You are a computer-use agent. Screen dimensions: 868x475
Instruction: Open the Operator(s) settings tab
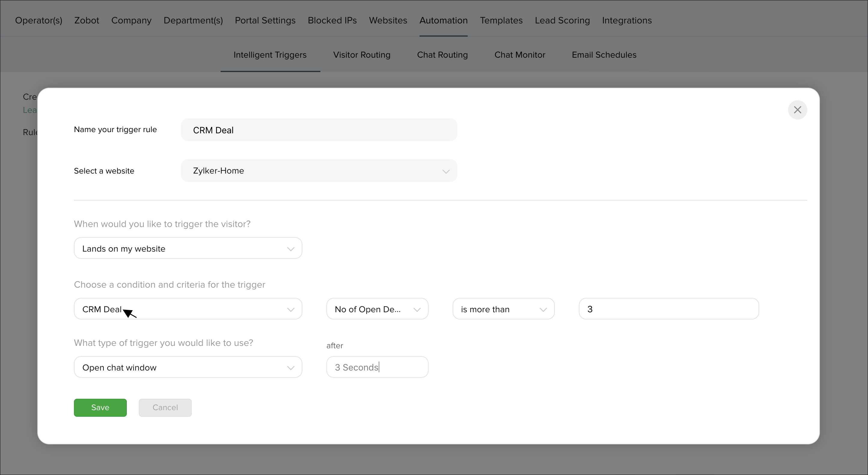(x=39, y=20)
